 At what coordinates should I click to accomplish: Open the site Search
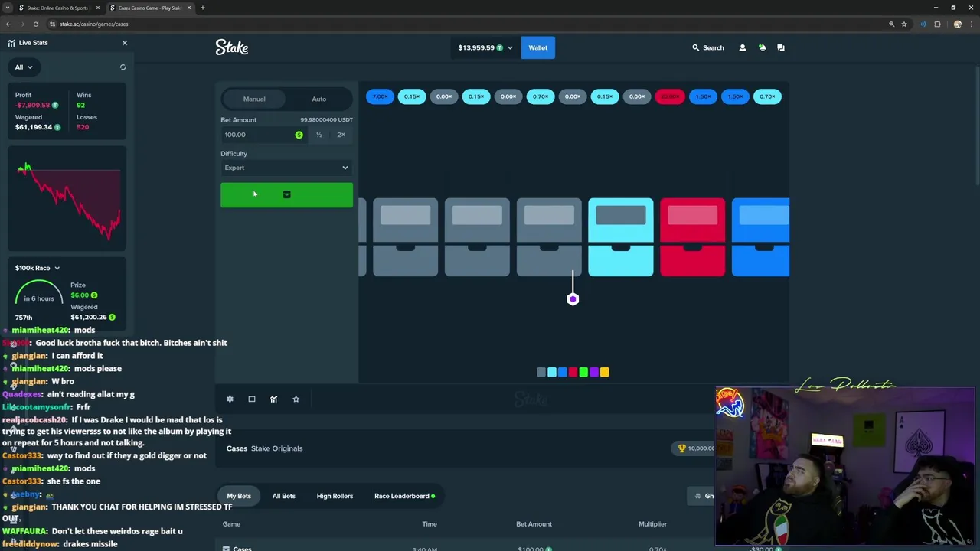(708, 47)
